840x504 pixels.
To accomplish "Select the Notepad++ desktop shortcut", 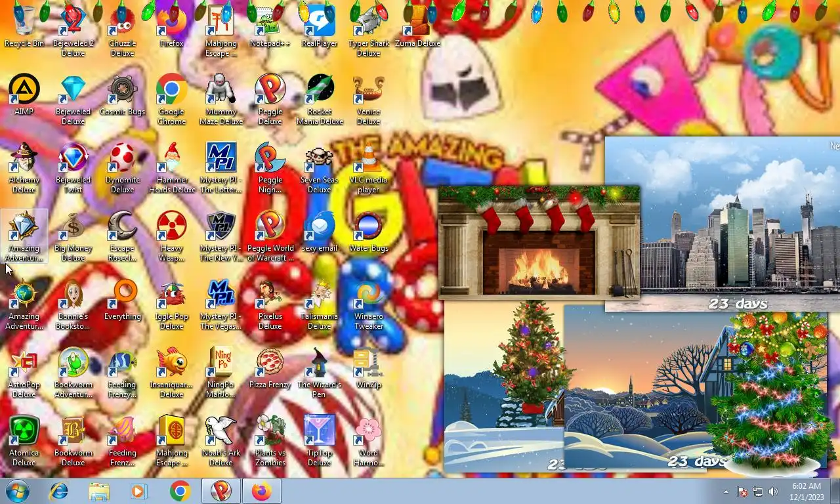I will (x=270, y=27).
